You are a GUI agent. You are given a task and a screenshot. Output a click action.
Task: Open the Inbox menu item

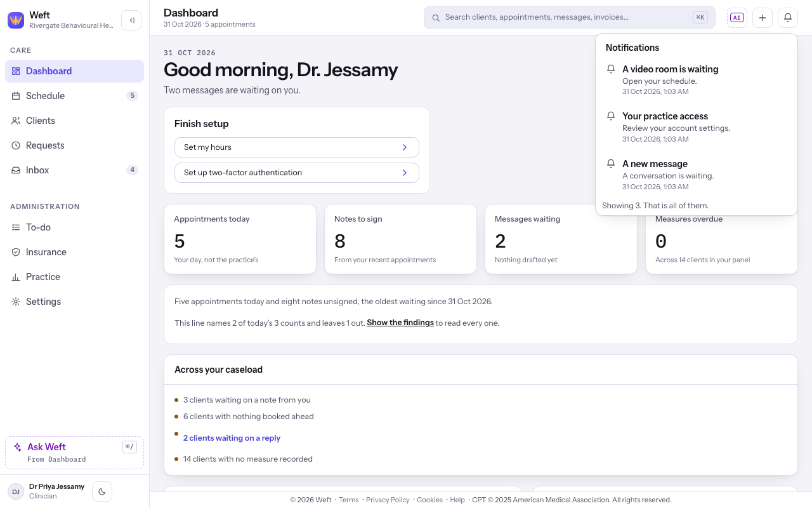click(74, 170)
